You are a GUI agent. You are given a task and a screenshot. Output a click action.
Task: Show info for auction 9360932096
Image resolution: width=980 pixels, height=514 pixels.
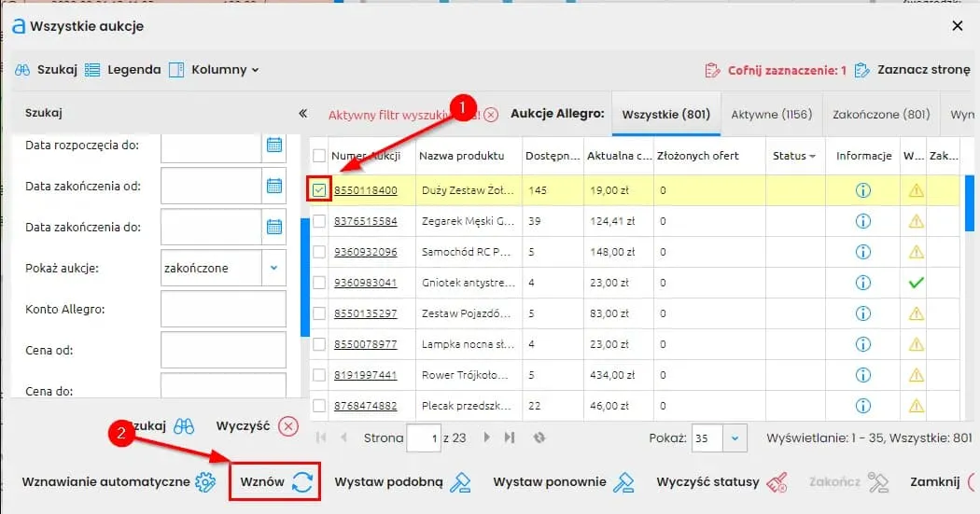[x=862, y=252]
